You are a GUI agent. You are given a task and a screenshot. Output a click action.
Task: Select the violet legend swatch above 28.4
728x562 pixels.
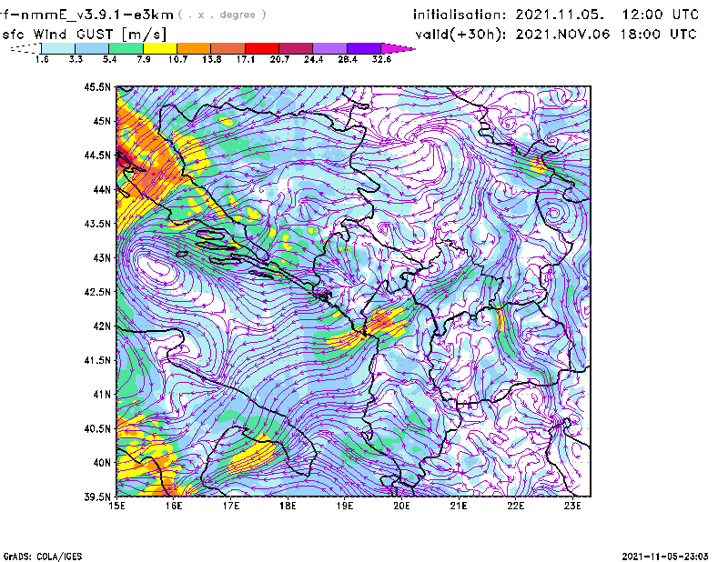pos(363,48)
